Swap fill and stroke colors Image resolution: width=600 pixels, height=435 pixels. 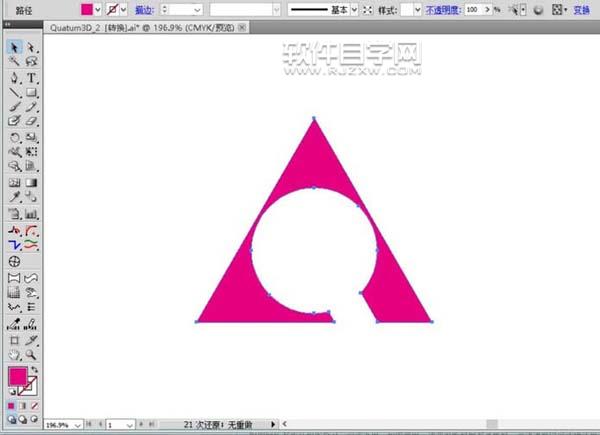click(34, 370)
